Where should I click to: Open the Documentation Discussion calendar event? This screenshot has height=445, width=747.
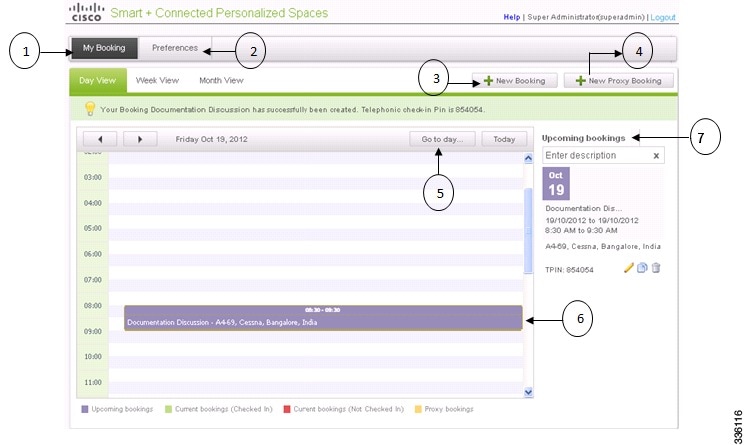[323, 318]
